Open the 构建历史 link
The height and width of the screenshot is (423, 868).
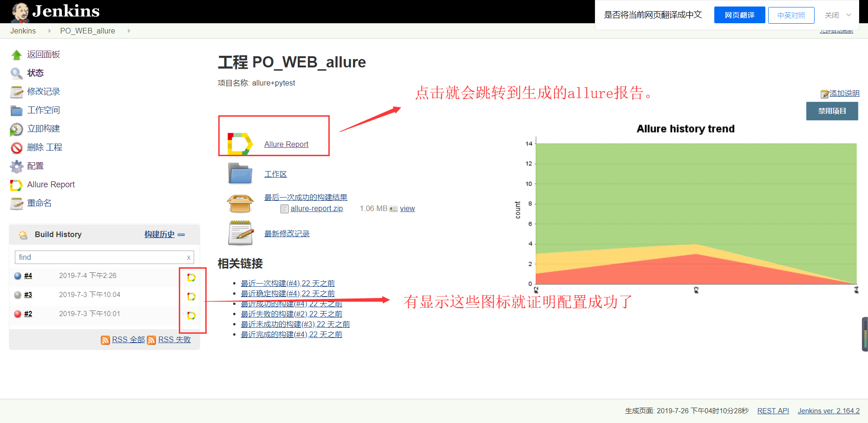[159, 234]
